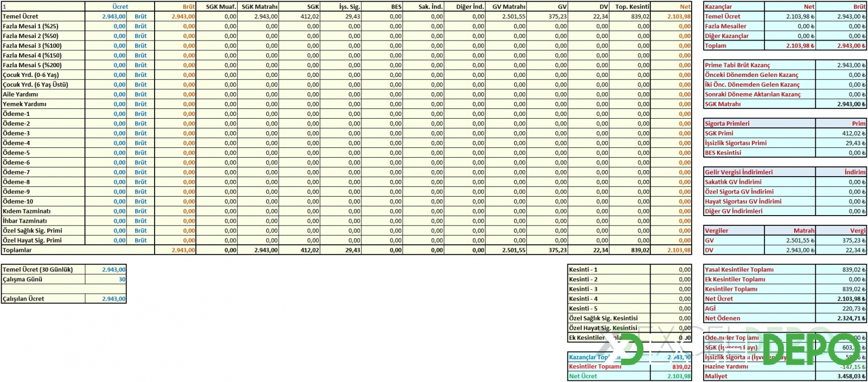Click the Aile Yardımı amount cell
Image resolution: width=868 pixels, height=382 pixels.
point(106,94)
